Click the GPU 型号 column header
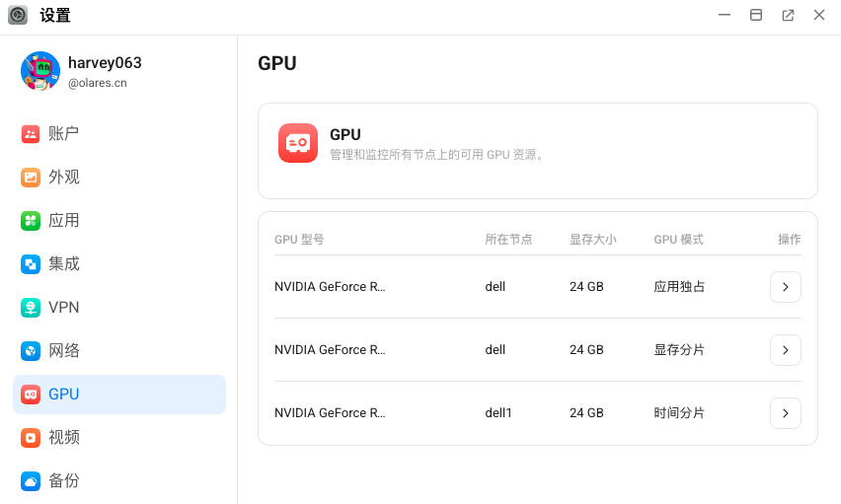Viewport: 841px width, 504px height. click(x=299, y=240)
